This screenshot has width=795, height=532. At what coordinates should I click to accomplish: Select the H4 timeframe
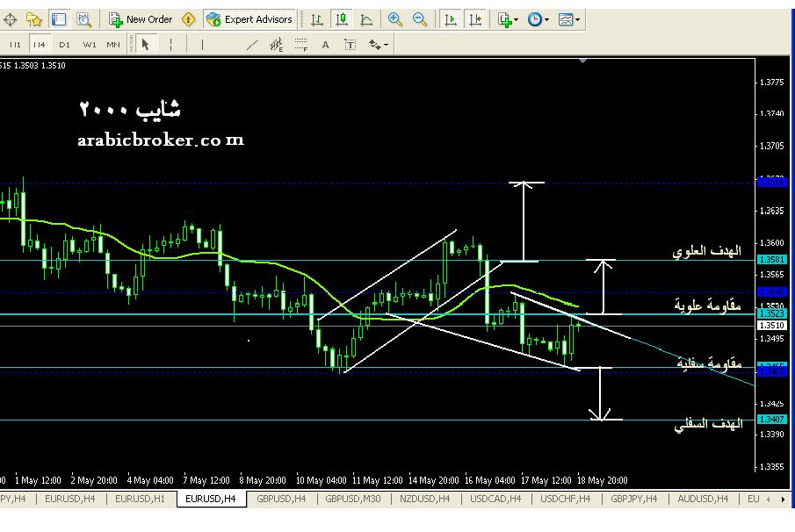(39, 45)
